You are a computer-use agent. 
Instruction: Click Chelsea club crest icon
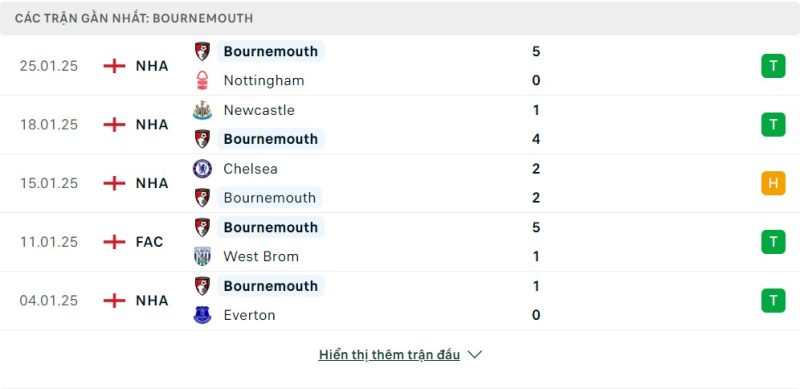[x=202, y=169]
